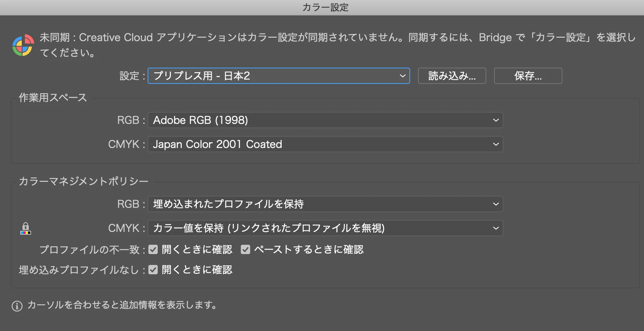Click the カーソルを合わせると追加情報を表示します text
The width and height of the screenshot is (644, 331).
pos(122,305)
